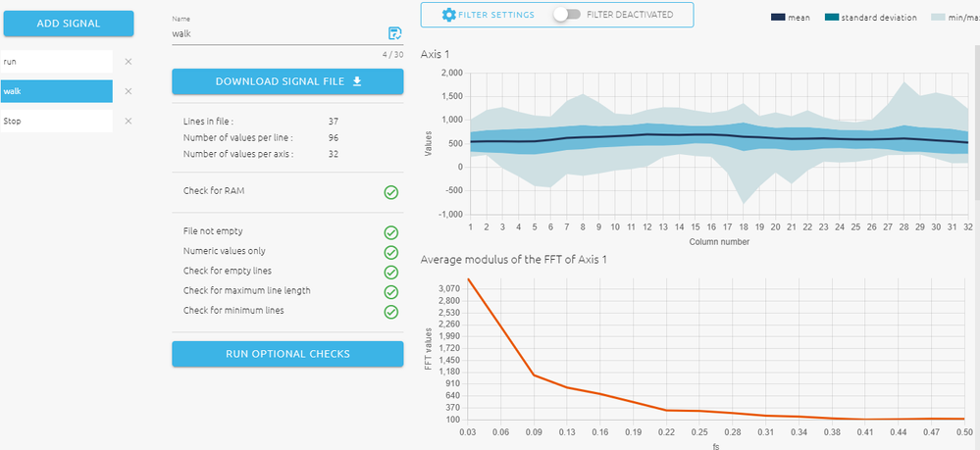This screenshot has height=450, width=980.
Task: Open Filter Settings via the gear icon
Action: 448,15
